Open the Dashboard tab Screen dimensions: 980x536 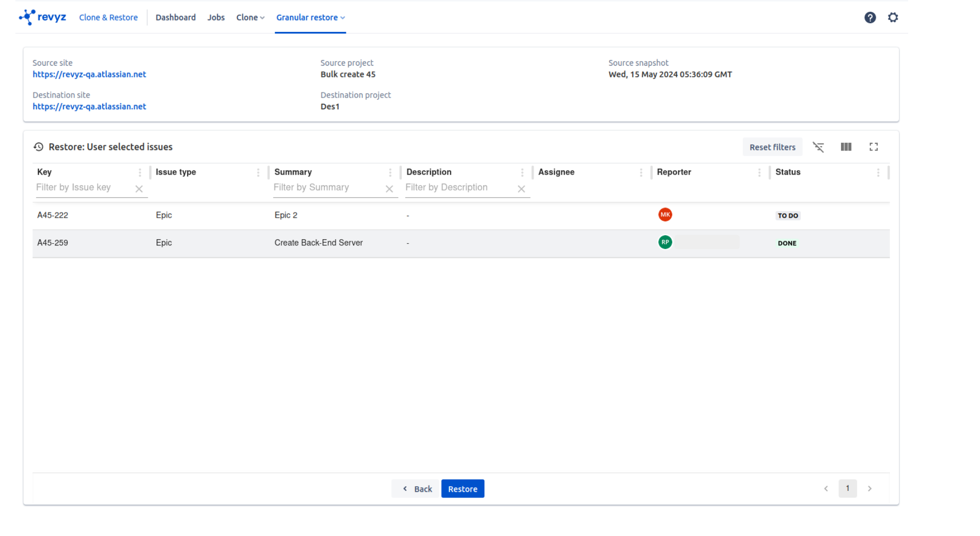[175, 17]
